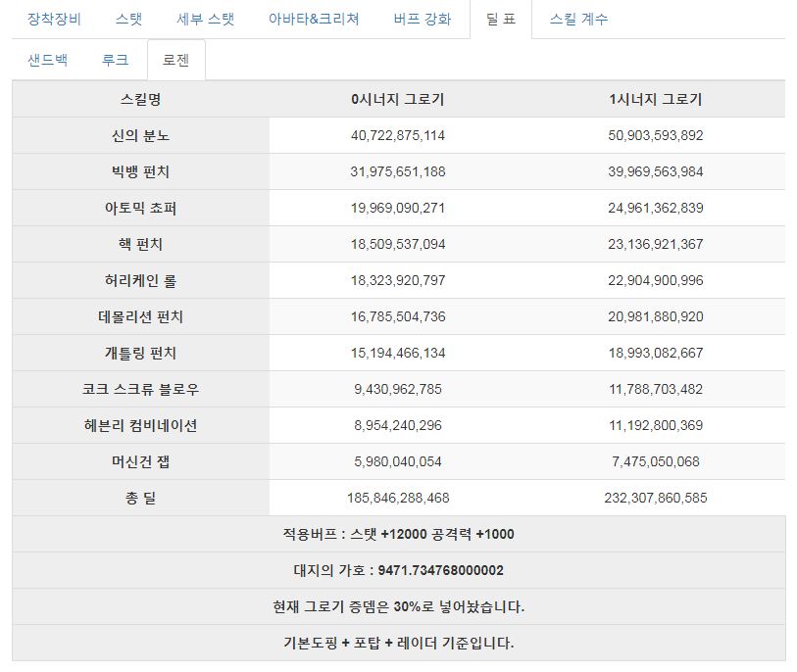Go to the 버프 강화 tab
The width and height of the screenshot is (797, 672).
click(x=422, y=20)
